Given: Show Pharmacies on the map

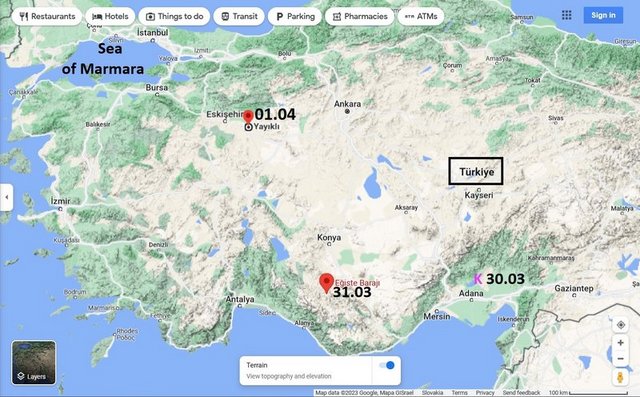Looking at the screenshot, I should coord(360,16).
